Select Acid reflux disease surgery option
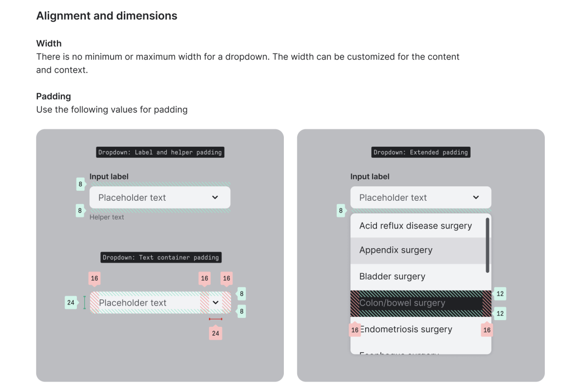Viewport: 571px width, 392px height. point(415,226)
